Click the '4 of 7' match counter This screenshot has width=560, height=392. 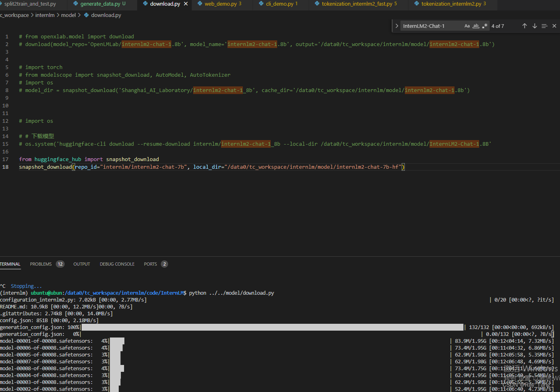coord(498,26)
